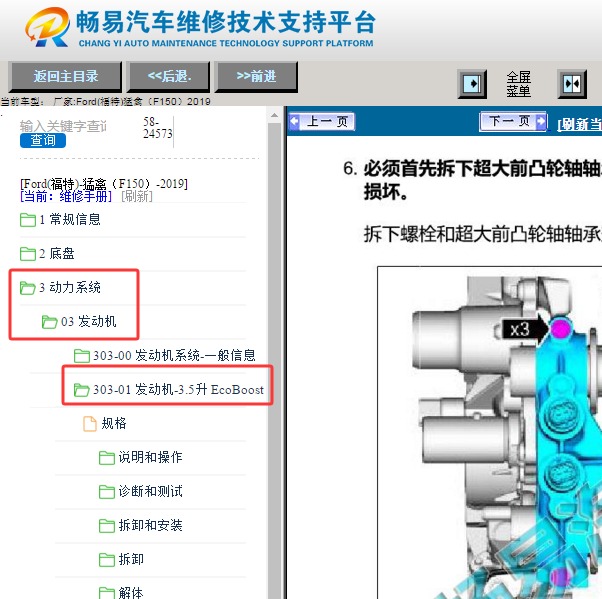Click the right arrow icon on 下一页

[541, 121]
